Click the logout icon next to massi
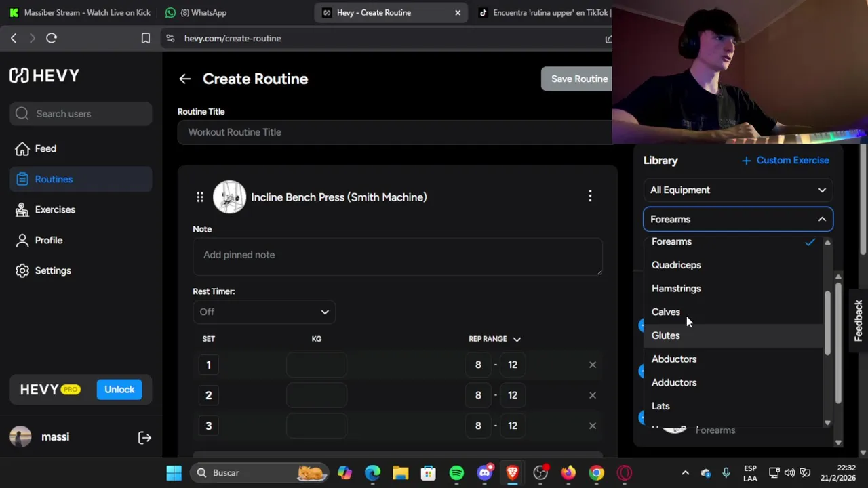The width and height of the screenshot is (868, 488). point(144,438)
